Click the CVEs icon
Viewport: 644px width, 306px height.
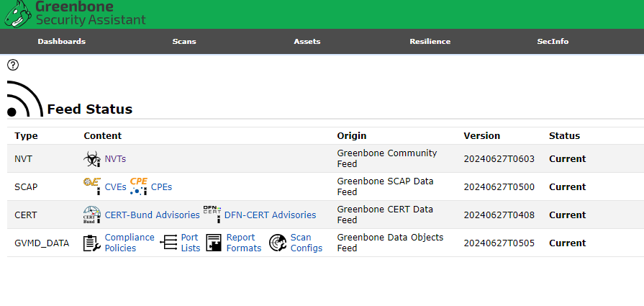[92, 186]
